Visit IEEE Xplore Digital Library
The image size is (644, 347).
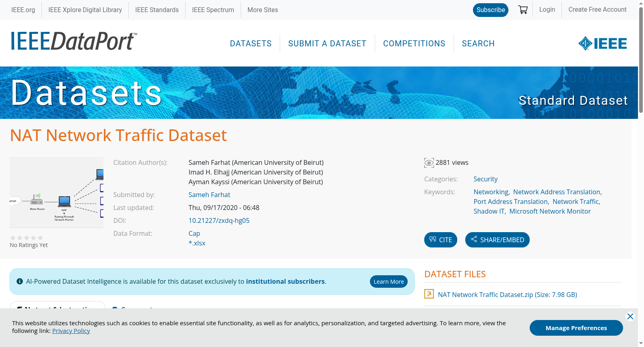coord(85,10)
